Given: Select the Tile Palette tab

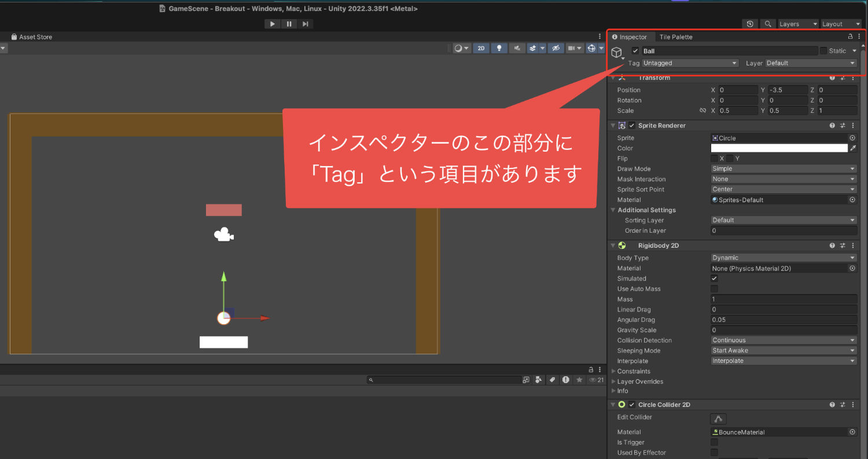Looking at the screenshot, I should 676,37.
